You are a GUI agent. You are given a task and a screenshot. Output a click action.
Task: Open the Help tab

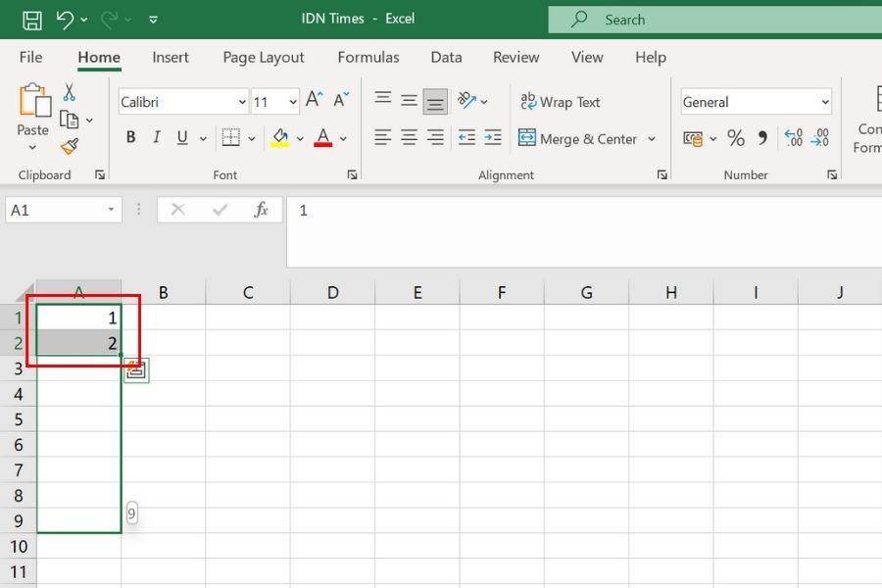pyautogui.click(x=651, y=58)
